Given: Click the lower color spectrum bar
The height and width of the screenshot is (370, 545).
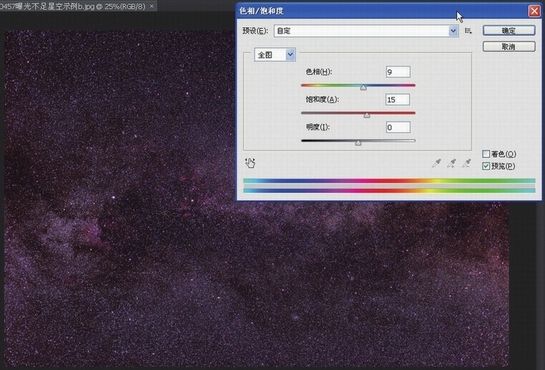Looking at the screenshot, I should tap(389, 190).
